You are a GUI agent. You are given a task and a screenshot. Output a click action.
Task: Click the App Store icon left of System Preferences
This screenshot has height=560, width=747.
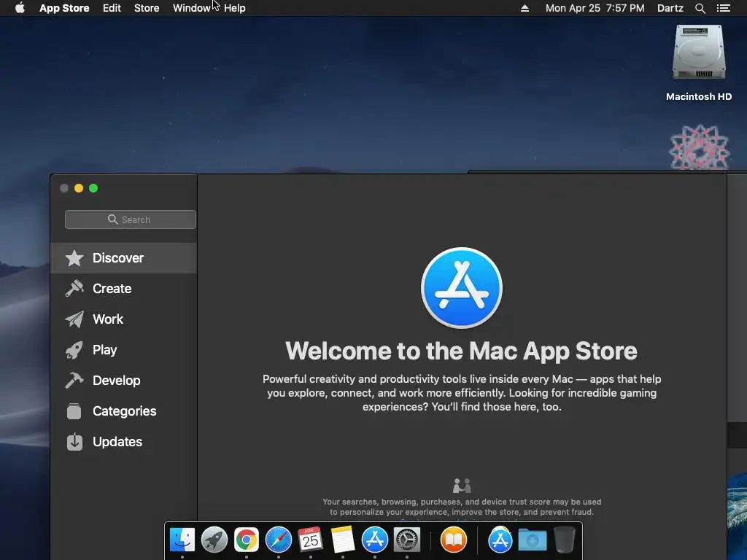click(375, 540)
